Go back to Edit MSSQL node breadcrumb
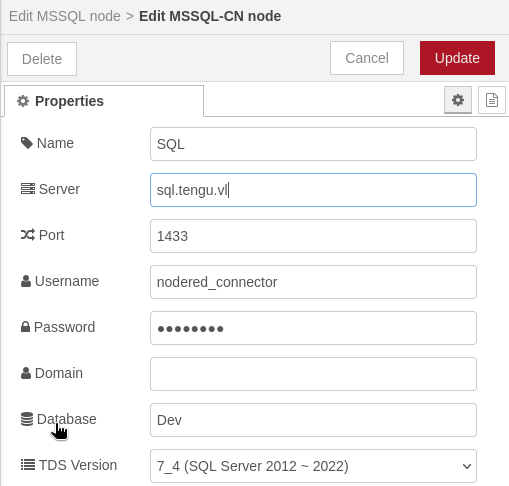The width and height of the screenshot is (509, 486). tap(64, 16)
